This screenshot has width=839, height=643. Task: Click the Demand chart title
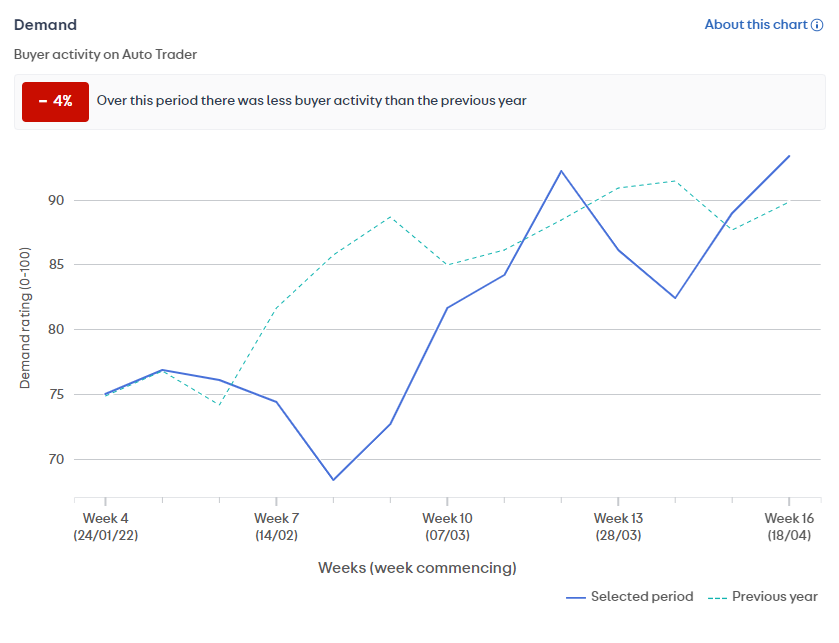(45, 24)
